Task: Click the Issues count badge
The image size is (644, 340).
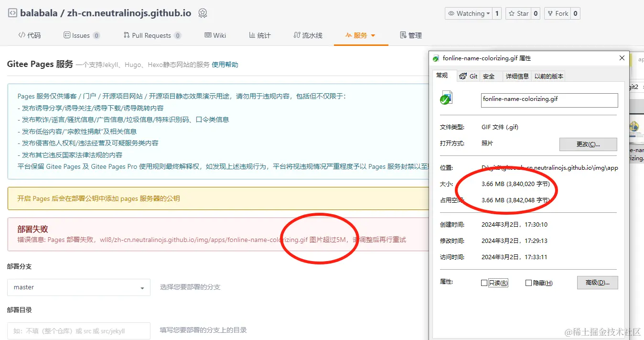Action: coord(97,35)
